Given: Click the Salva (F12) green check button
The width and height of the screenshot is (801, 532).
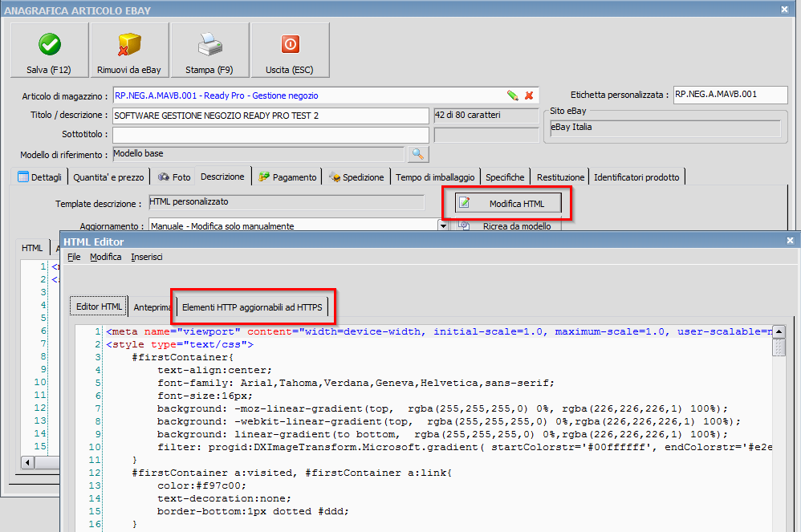Looking at the screenshot, I should coord(50,50).
